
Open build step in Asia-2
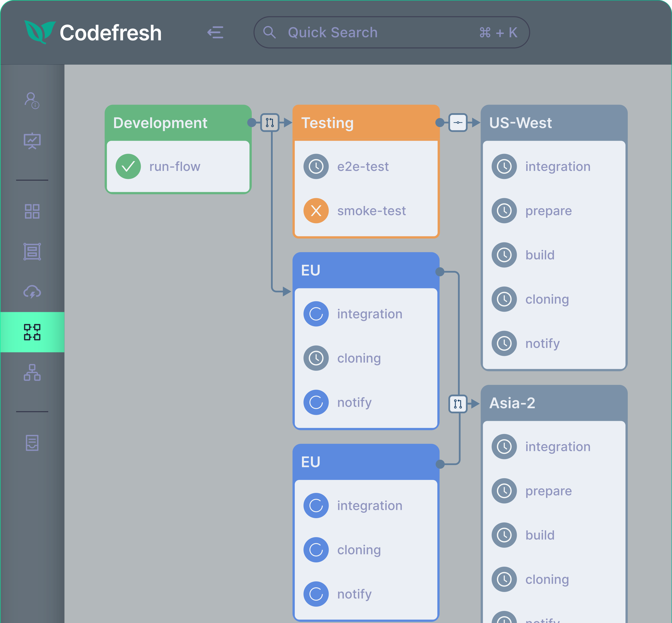[x=554, y=535]
